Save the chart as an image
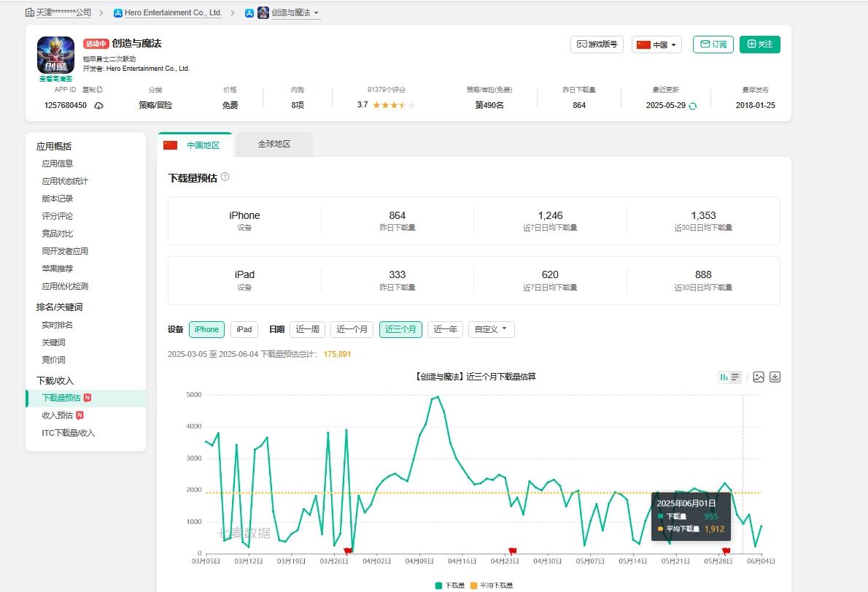 (x=759, y=377)
